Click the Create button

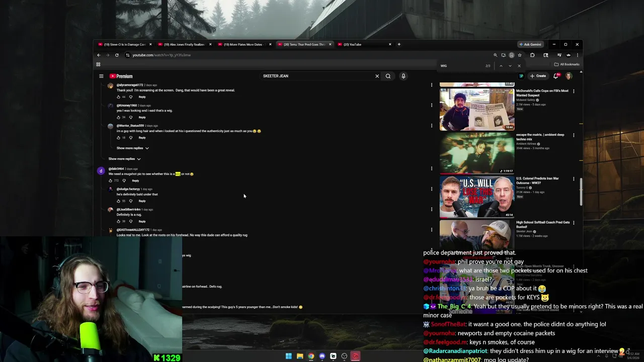pos(538,76)
